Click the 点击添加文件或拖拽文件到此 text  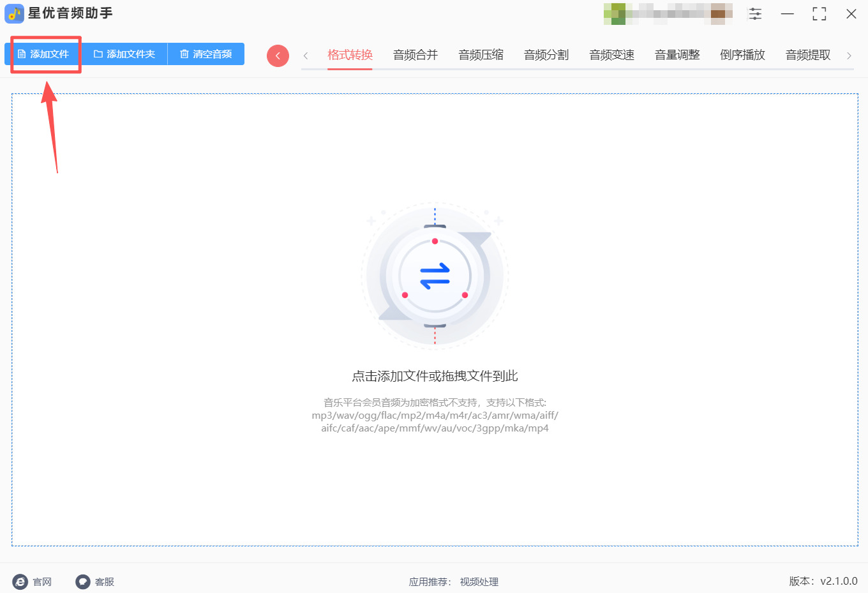435,376
